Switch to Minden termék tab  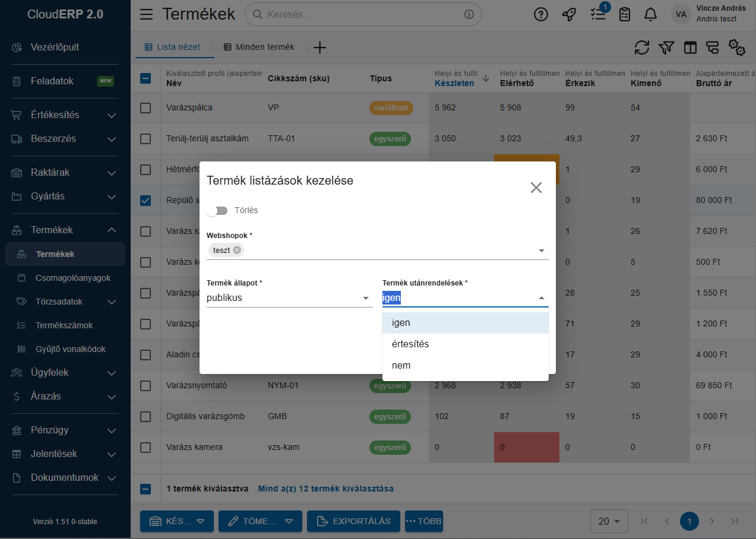tap(259, 47)
